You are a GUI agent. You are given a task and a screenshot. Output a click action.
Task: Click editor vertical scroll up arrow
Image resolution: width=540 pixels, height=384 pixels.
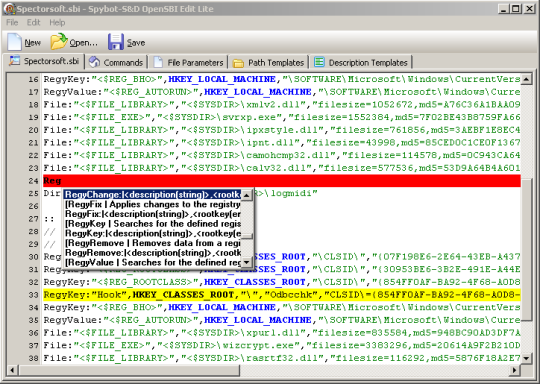coord(526,79)
